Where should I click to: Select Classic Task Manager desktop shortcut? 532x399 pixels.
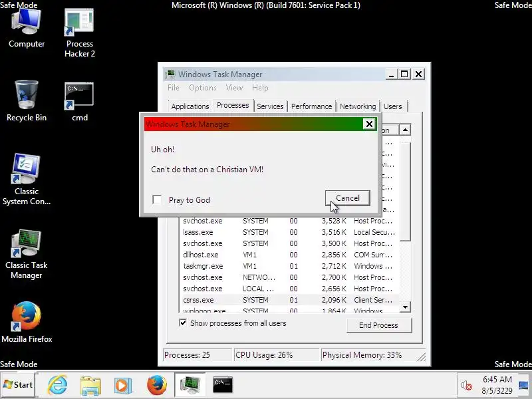pyautogui.click(x=27, y=255)
